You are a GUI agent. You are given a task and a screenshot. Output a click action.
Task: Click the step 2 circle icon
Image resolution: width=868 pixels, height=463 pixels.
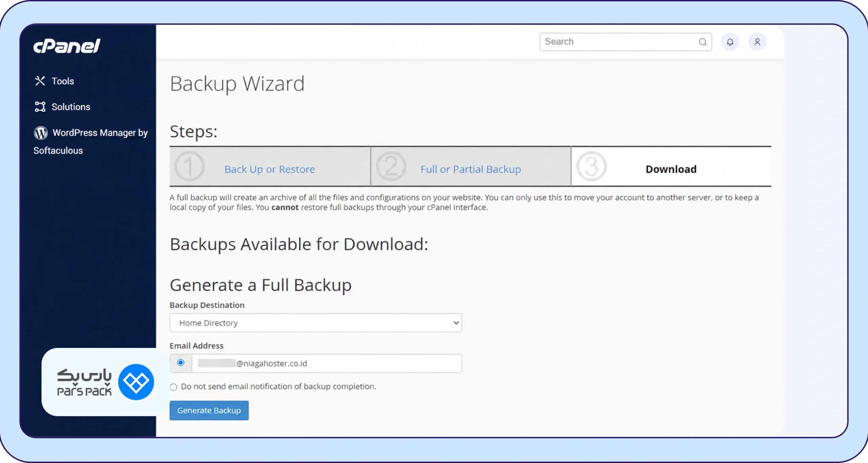tap(391, 166)
